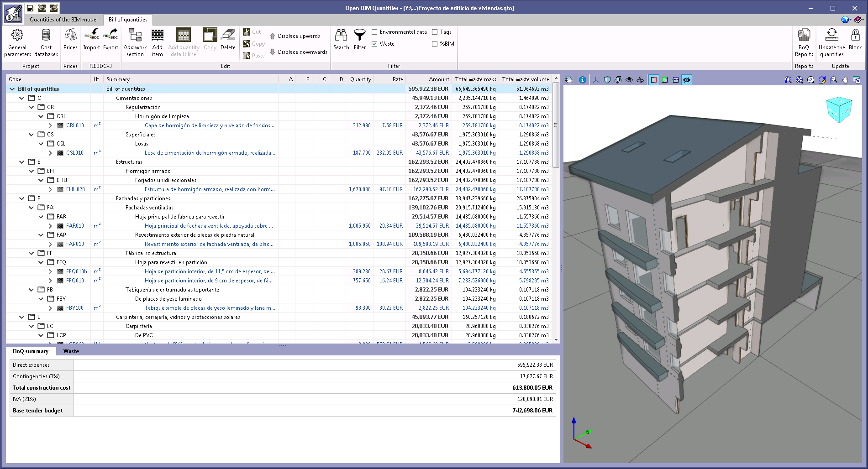Collapse the Bill of quantities root node
Image resolution: width=868 pixels, height=469 pixels.
(x=12, y=89)
